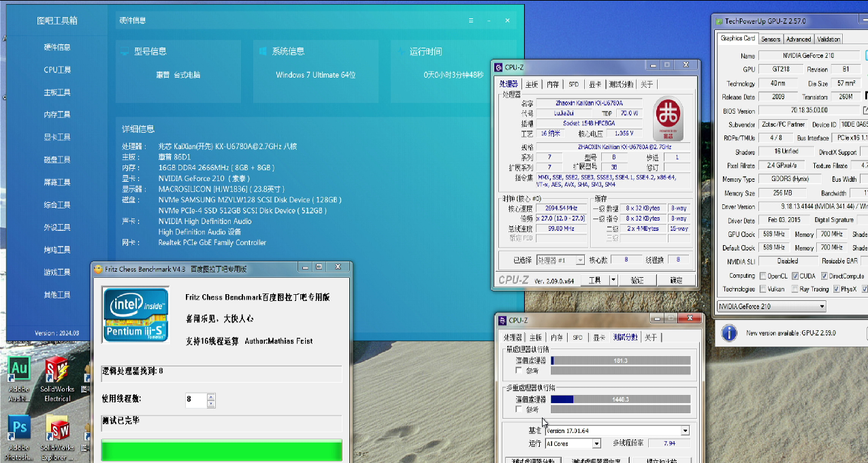Open 屏幕工具 in the toolbox sidebar
This screenshot has height=463, width=868.
(57, 182)
